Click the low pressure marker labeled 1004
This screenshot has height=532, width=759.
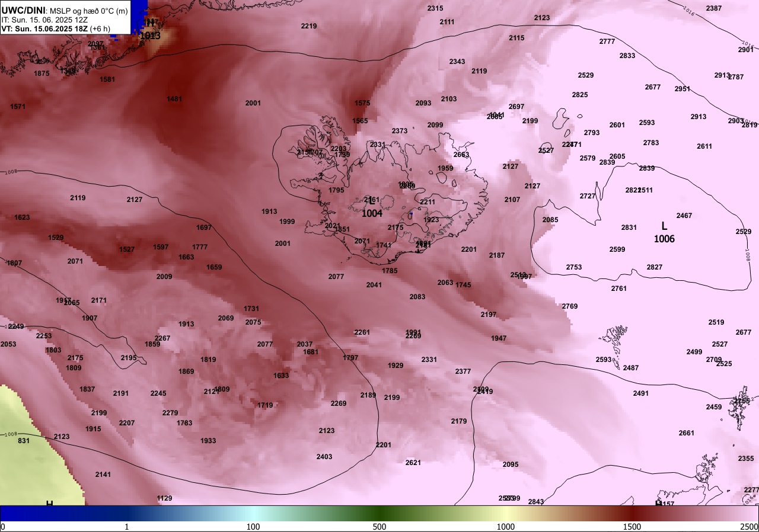[372, 208]
